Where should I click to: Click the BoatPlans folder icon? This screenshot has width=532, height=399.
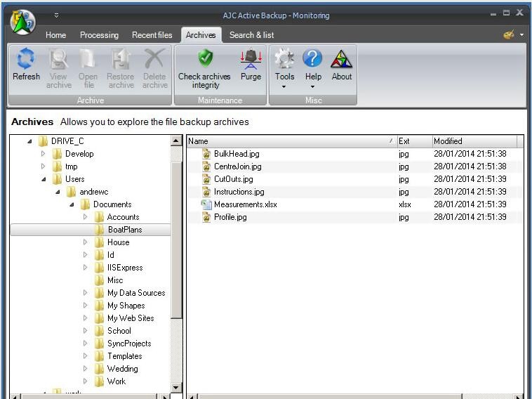(100, 230)
